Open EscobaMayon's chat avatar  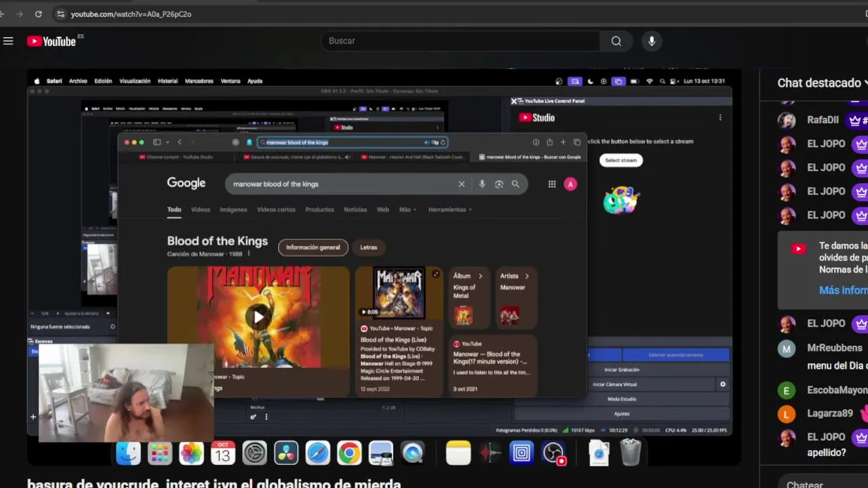click(x=787, y=390)
